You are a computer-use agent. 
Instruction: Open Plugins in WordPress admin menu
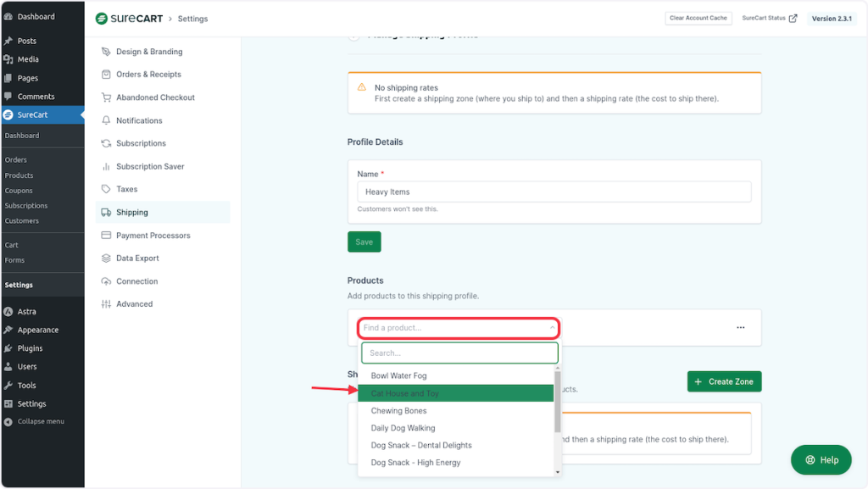pyautogui.click(x=30, y=348)
